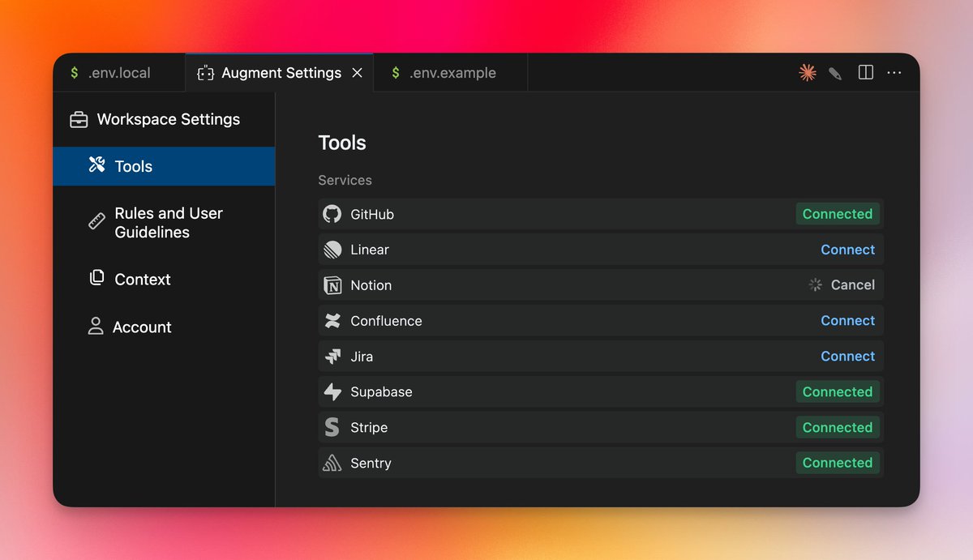Click the dollar icon on .env.example tab
This screenshot has height=560, width=973.
[396, 73]
